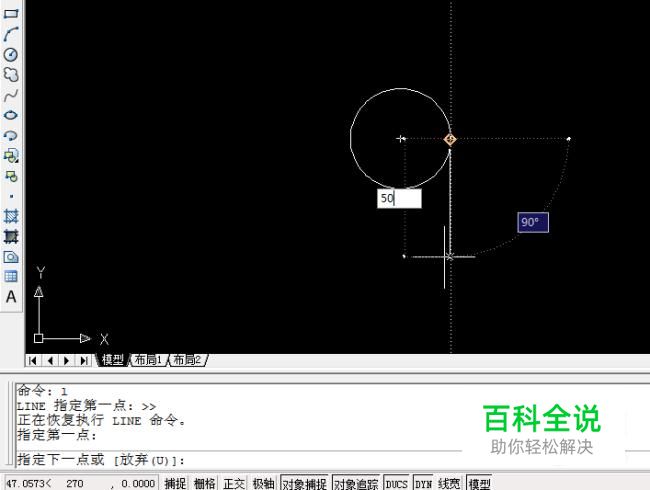Image resolution: width=650 pixels, height=490 pixels.
Task: Select the Rectangle draw tool
Action: click(x=11, y=13)
